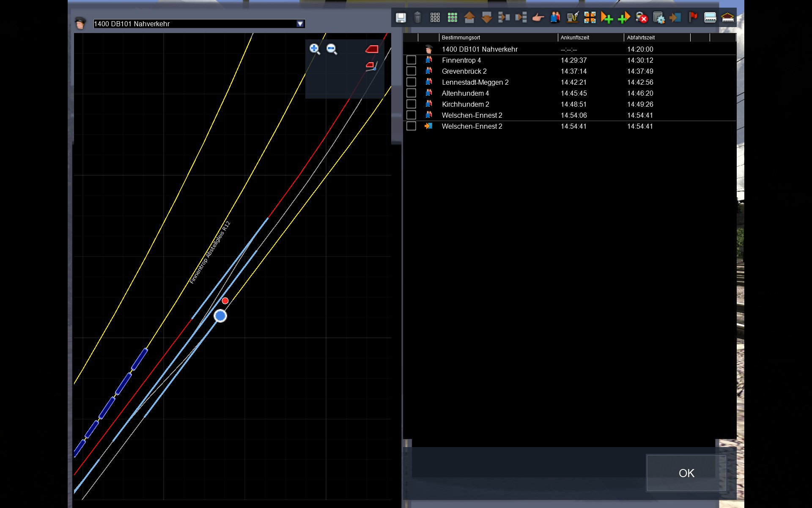Click the trash can delete icon
Image resolution: width=812 pixels, height=508 pixels.
417,17
